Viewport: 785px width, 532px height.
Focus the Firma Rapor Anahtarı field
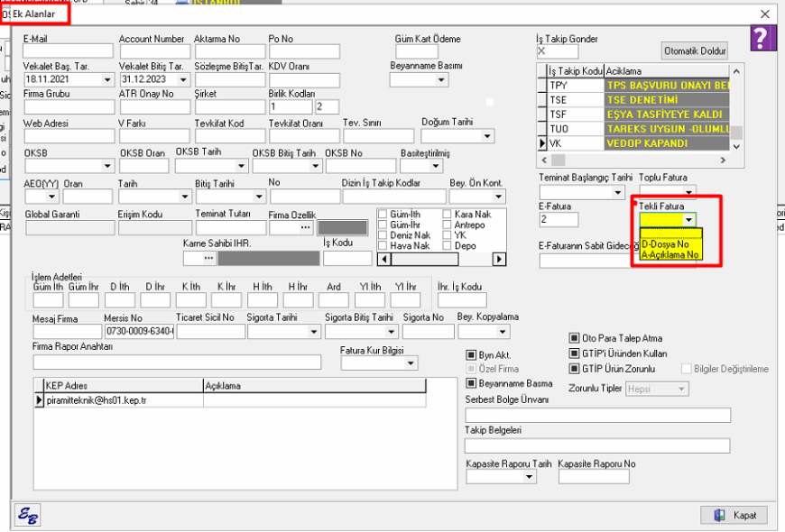(x=177, y=362)
